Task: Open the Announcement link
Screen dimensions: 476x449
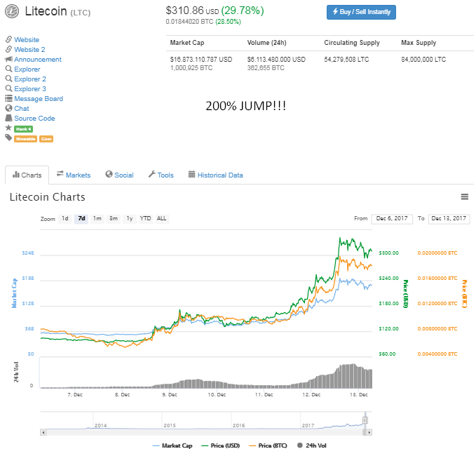Action: 38,59
